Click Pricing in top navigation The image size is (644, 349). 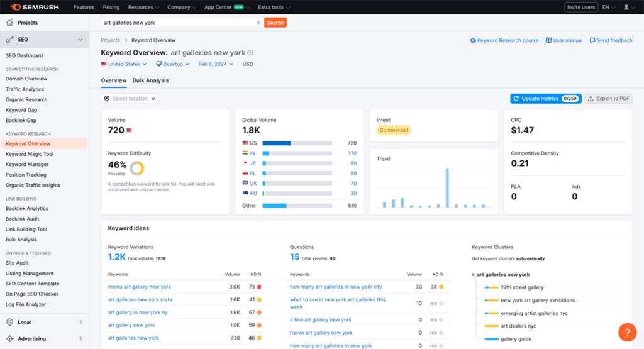click(x=111, y=8)
